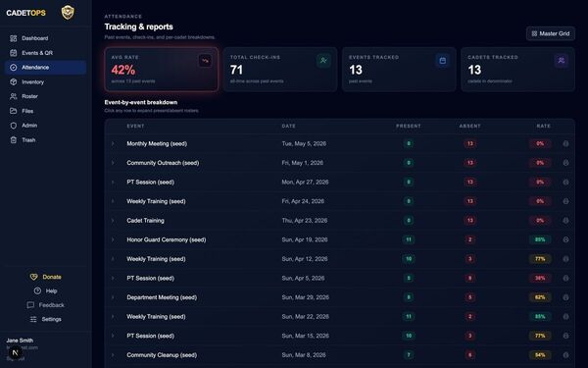Click the PT Session (seed) name dated Mar 15
Viewport: 588px width, 368px height.
click(150, 336)
